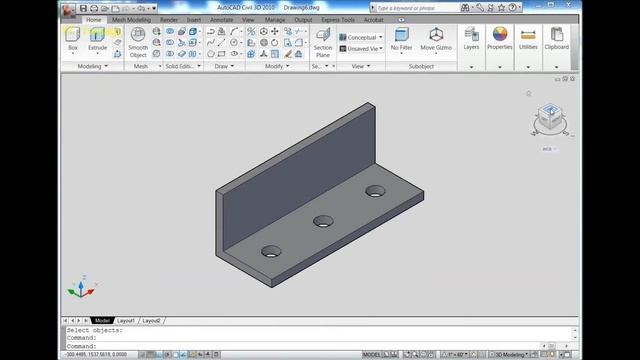Viewport: 640px width, 360px height.
Task: Select the Line tool in Draw panel
Action: (222, 42)
